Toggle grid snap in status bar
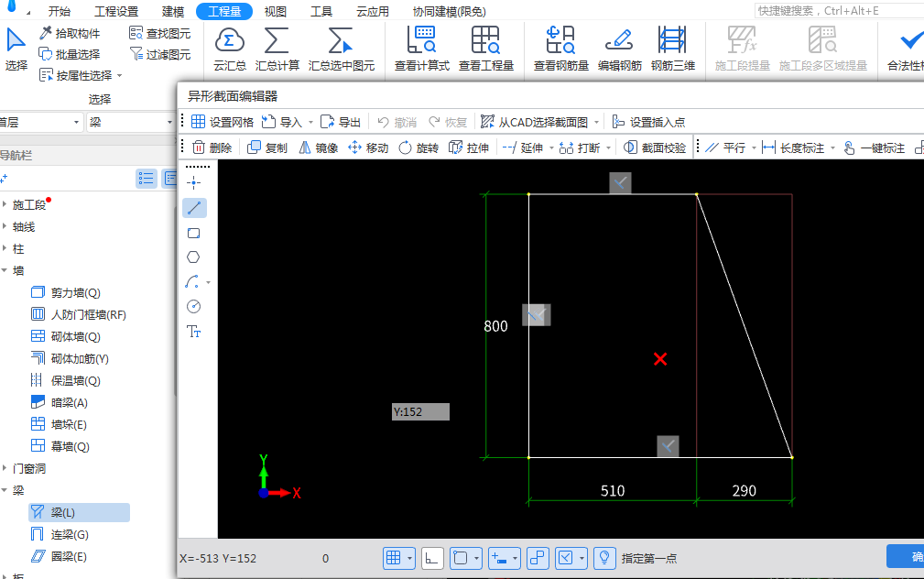Viewport: 924px width, 579px height. coord(394,558)
